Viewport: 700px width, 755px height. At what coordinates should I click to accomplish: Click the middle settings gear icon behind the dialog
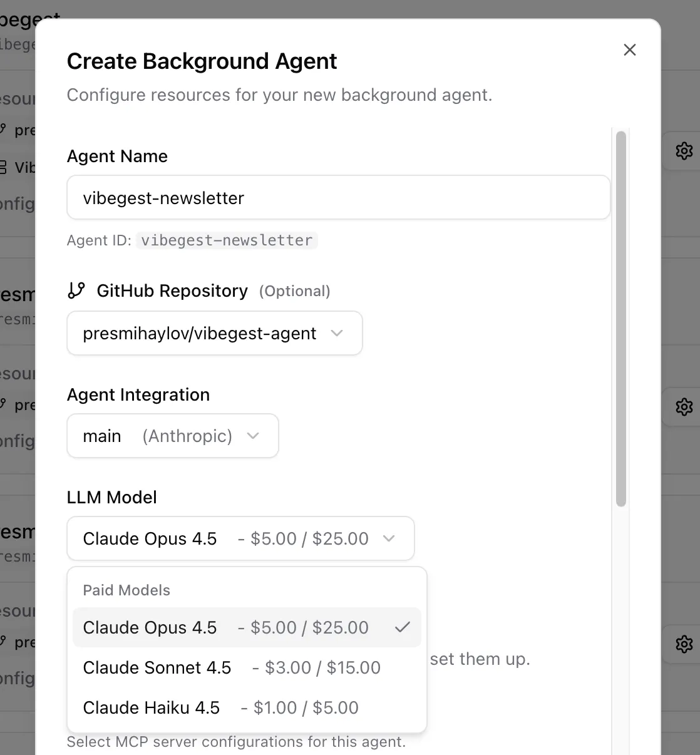point(684,407)
